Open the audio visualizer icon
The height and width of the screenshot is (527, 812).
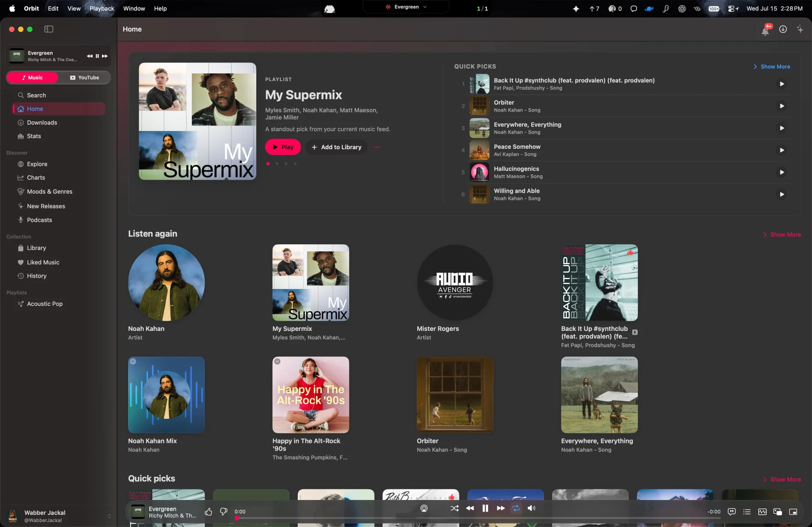[x=763, y=512]
